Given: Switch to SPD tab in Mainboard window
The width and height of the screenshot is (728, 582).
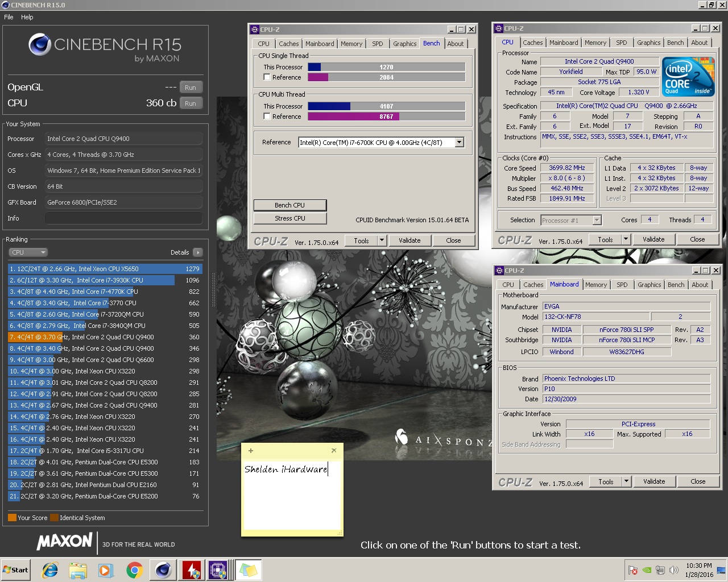Looking at the screenshot, I should point(622,285).
